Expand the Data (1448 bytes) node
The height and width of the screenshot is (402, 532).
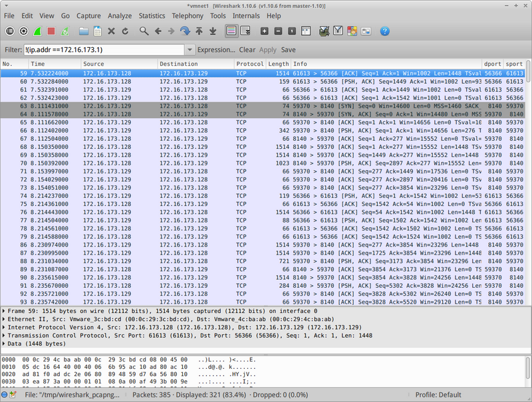pyautogui.click(x=4, y=344)
